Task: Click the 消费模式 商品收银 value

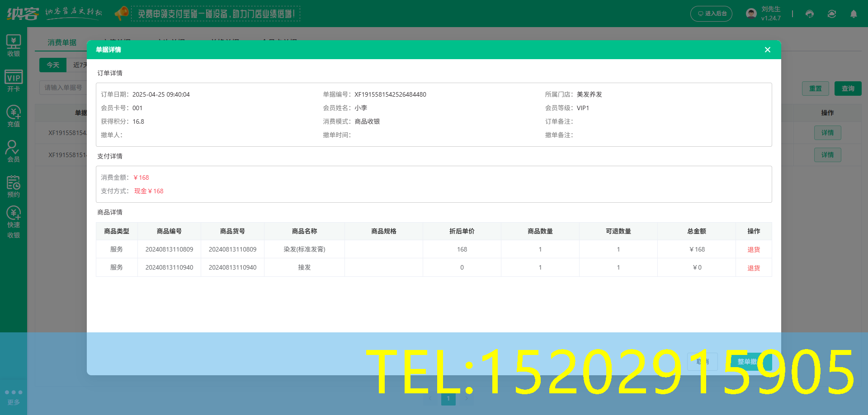Action: 367,121
